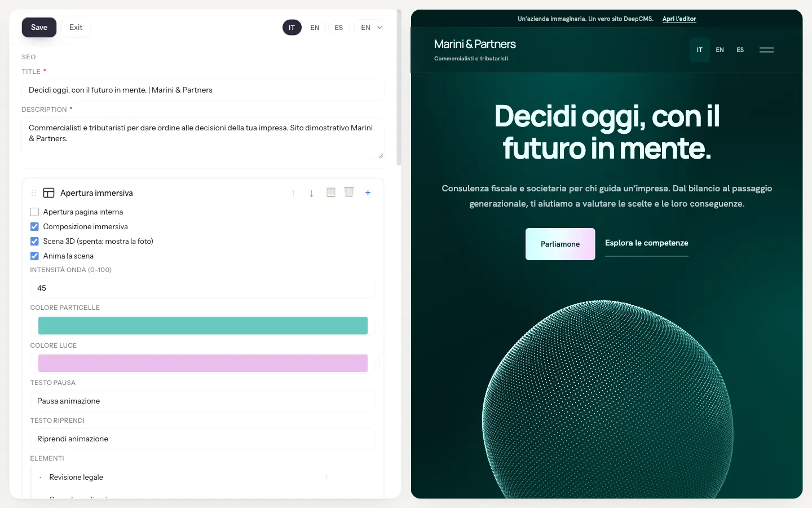
Task: Move Apertura immersiva block up
Action: (293, 193)
